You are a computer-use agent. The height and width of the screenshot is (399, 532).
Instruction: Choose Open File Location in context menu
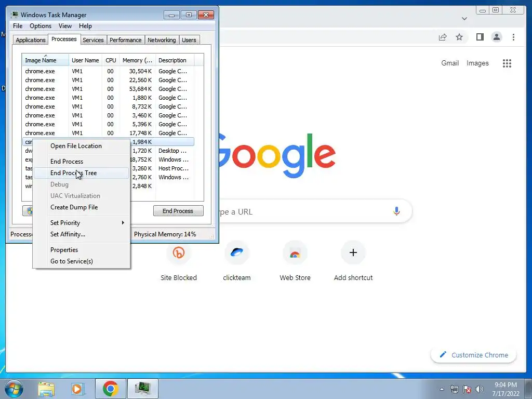(x=82, y=146)
